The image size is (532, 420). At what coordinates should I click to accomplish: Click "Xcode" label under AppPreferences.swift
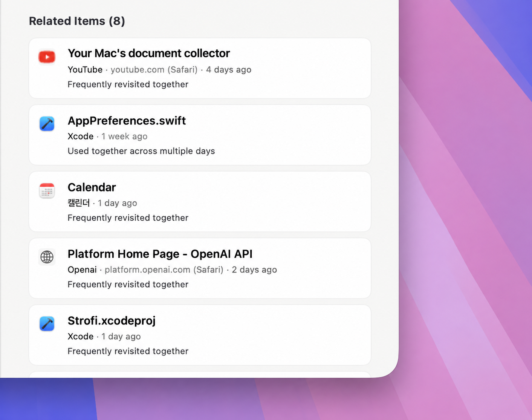pos(81,136)
